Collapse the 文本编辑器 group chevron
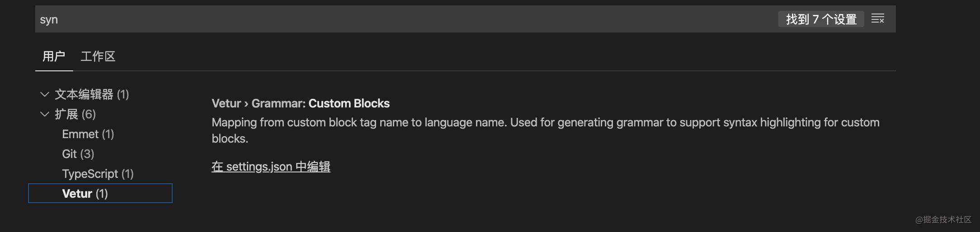Screen dimensions: 980x232 pyautogui.click(x=44, y=94)
